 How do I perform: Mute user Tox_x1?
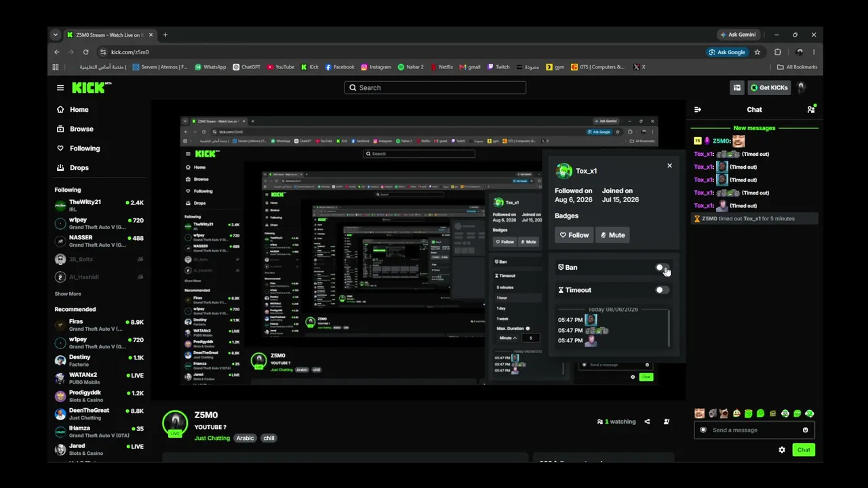(x=613, y=235)
